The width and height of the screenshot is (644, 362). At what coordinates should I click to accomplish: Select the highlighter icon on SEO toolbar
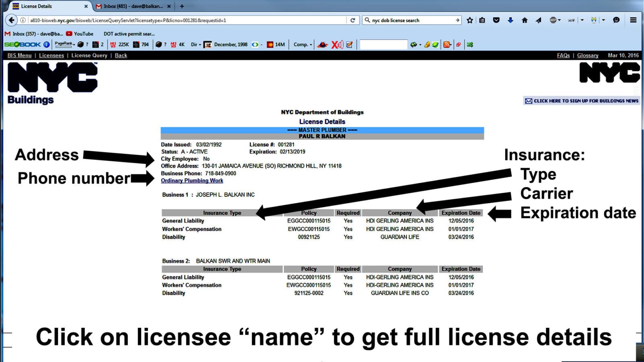428,44
